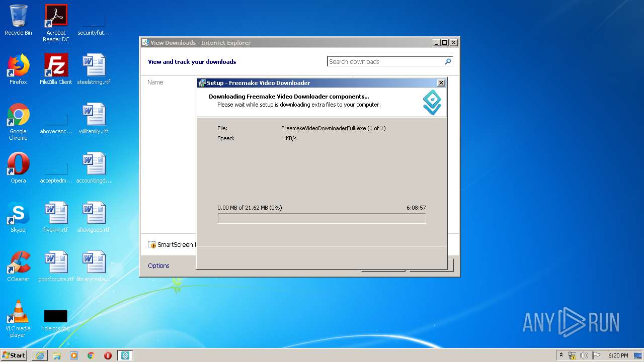Viewport: 644px width, 362px height.
Task: Select the willfamily.rtf document icon
Action: click(x=94, y=119)
